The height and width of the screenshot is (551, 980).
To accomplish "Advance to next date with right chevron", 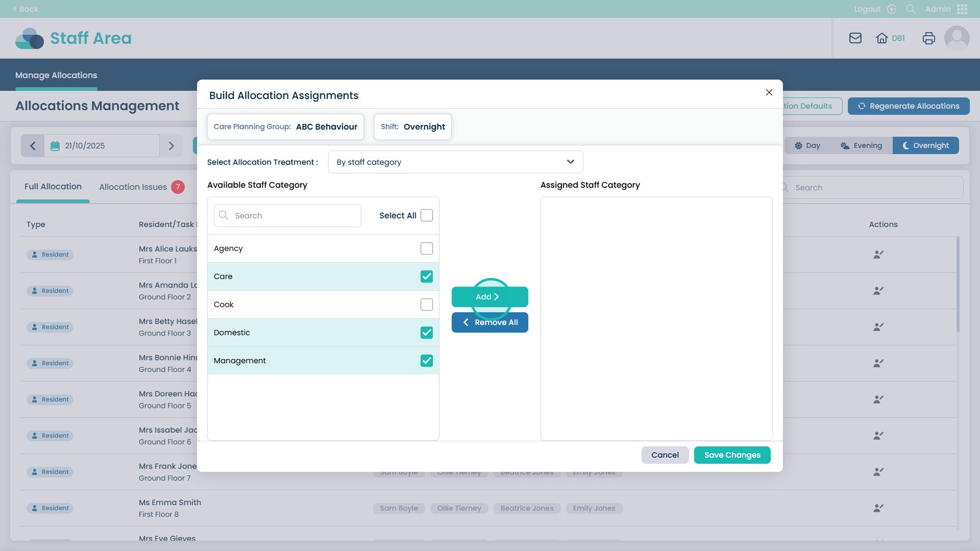I will pyautogui.click(x=171, y=146).
